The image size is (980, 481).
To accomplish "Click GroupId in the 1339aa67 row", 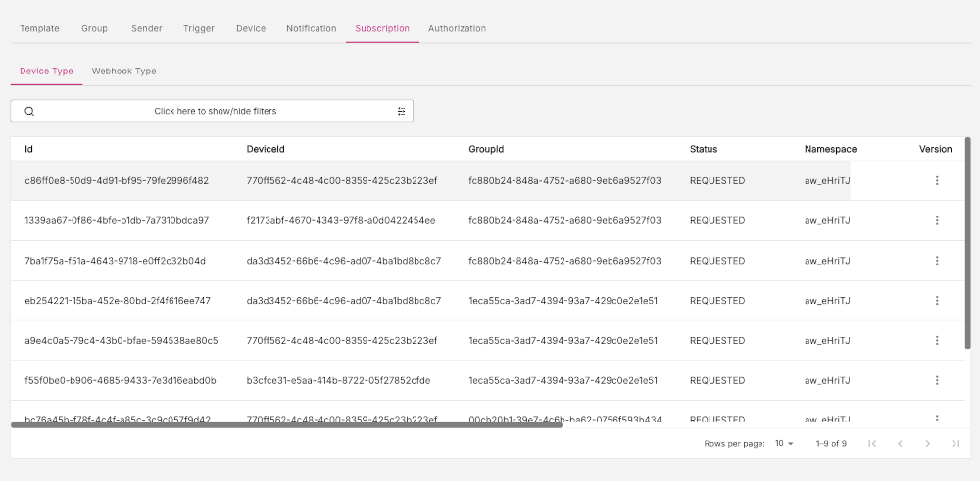I will click(x=565, y=221).
